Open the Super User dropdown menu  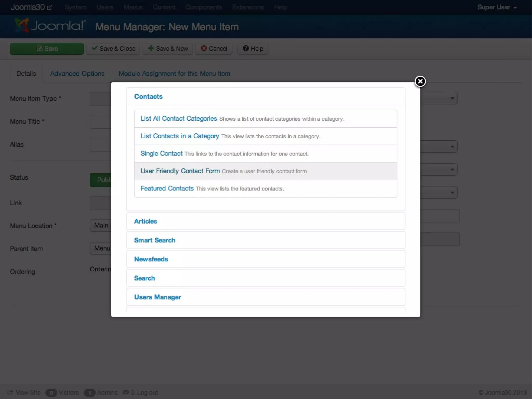coord(497,7)
